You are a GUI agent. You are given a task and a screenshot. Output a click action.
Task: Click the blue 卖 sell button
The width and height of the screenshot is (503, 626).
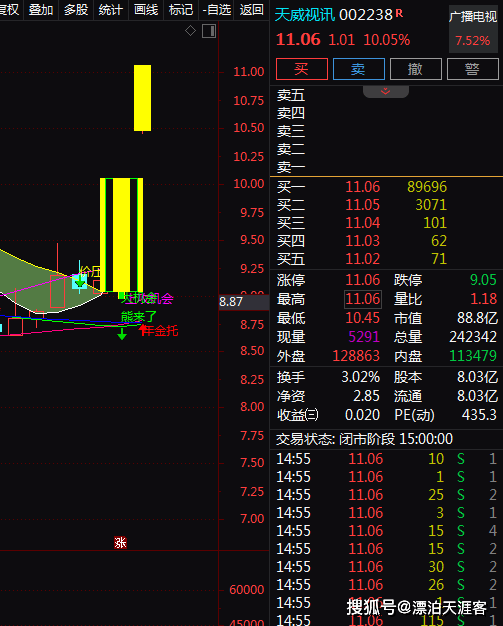(x=358, y=69)
